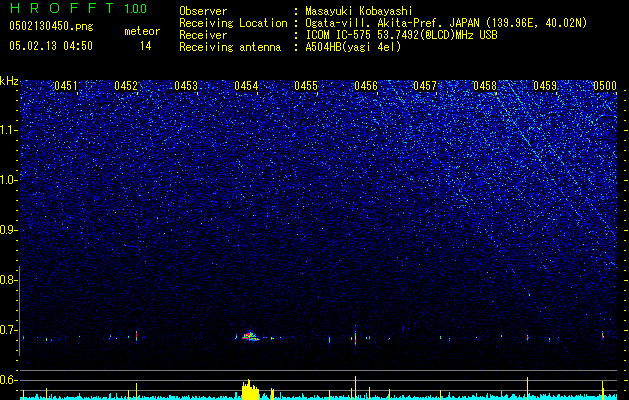Click the tall vertical echo near 0456
The height and width of the screenshot is (400, 629).
coord(355,335)
